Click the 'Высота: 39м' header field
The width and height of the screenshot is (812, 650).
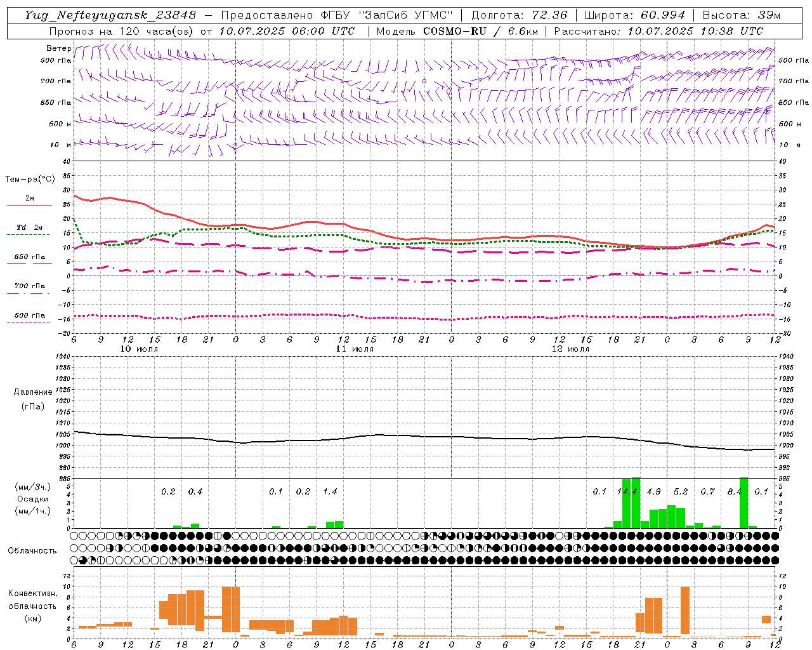coord(741,15)
